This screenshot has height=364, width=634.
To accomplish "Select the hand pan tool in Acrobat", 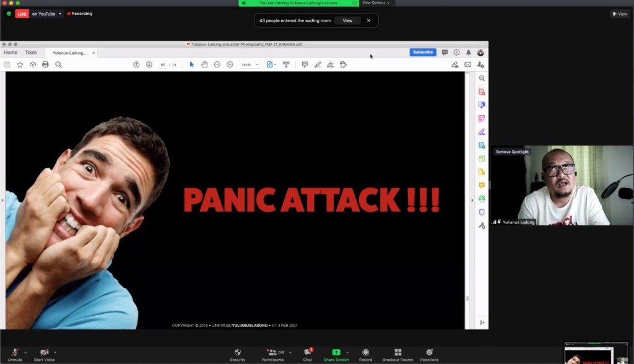I will pos(204,64).
